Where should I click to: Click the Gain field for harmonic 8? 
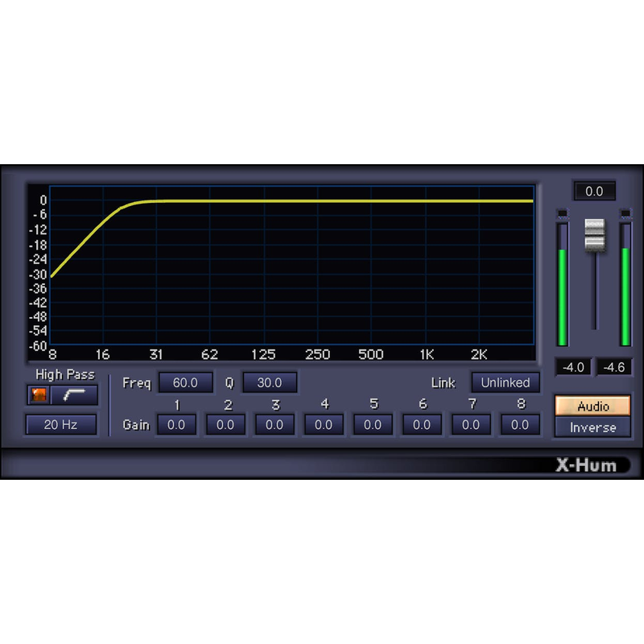(520, 425)
